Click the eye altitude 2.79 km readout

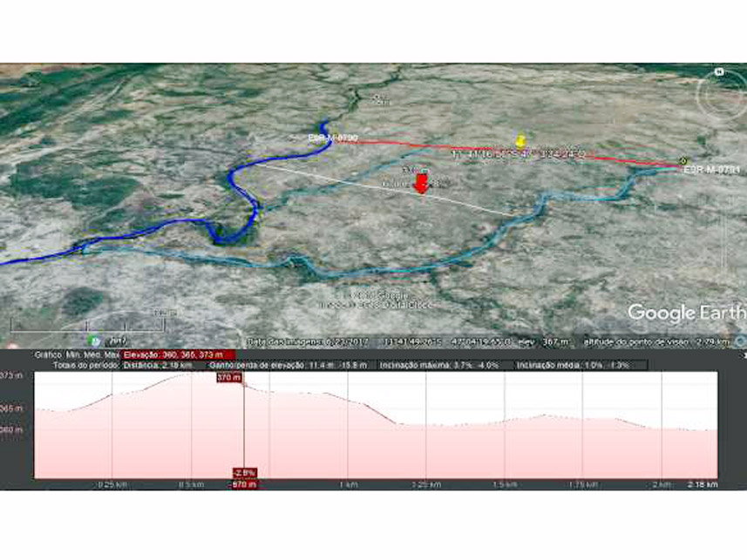pyautogui.click(x=656, y=341)
